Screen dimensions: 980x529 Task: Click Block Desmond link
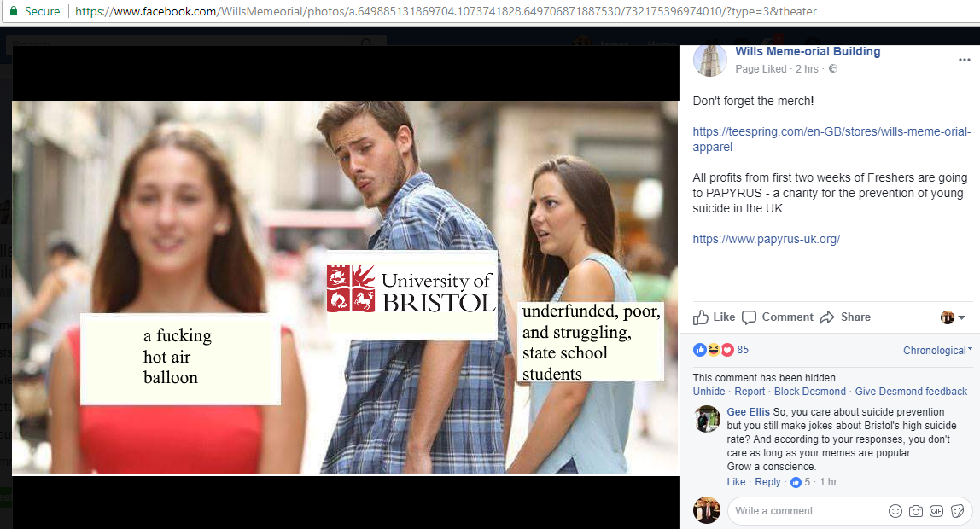click(x=810, y=392)
